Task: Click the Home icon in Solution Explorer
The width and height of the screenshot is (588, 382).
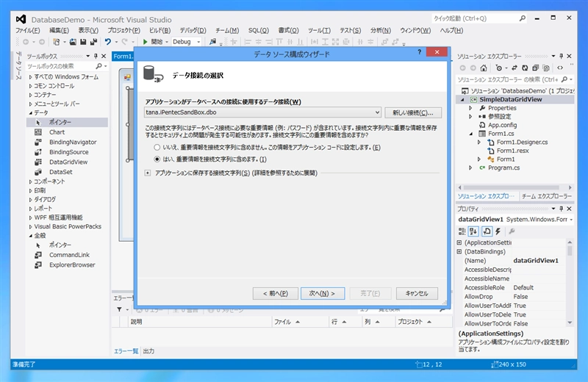Action: click(484, 68)
